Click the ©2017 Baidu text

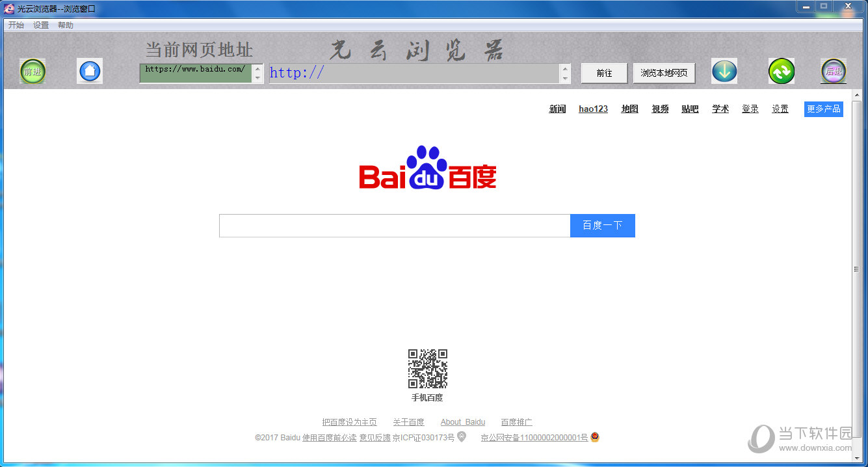tap(278, 438)
